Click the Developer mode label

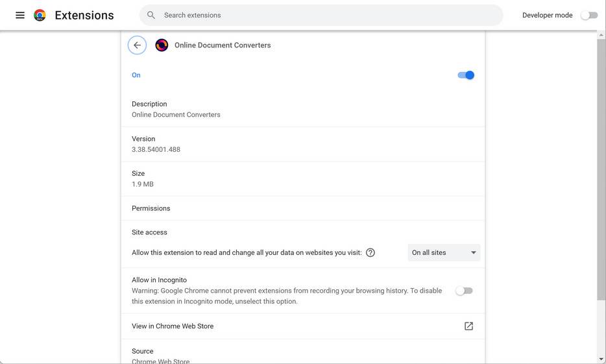pos(547,15)
